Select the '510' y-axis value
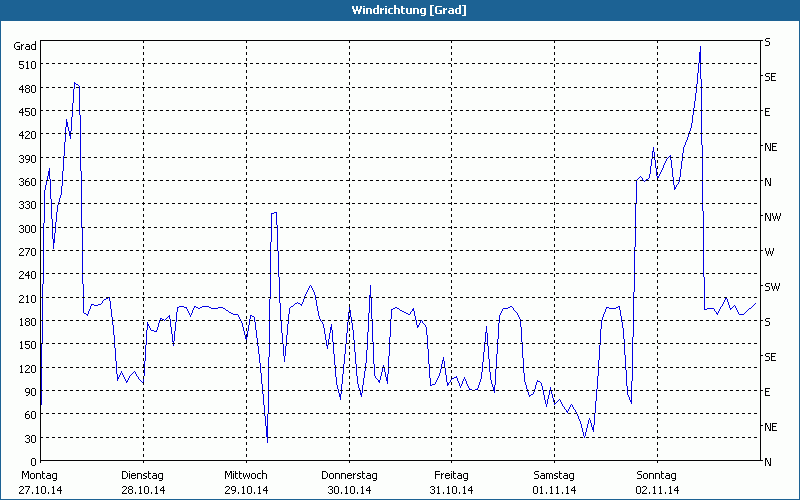The height and width of the screenshot is (500, 800). click(x=28, y=65)
